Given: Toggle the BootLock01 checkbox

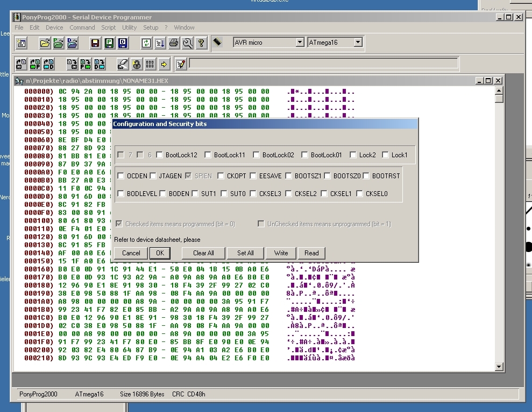Looking at the screenshot, I should point(304,155).
